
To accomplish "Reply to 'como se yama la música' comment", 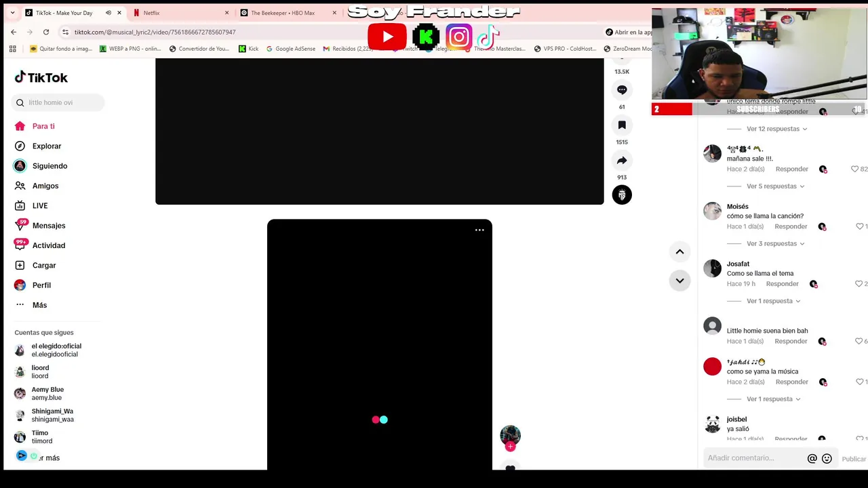I will [791, 382].
